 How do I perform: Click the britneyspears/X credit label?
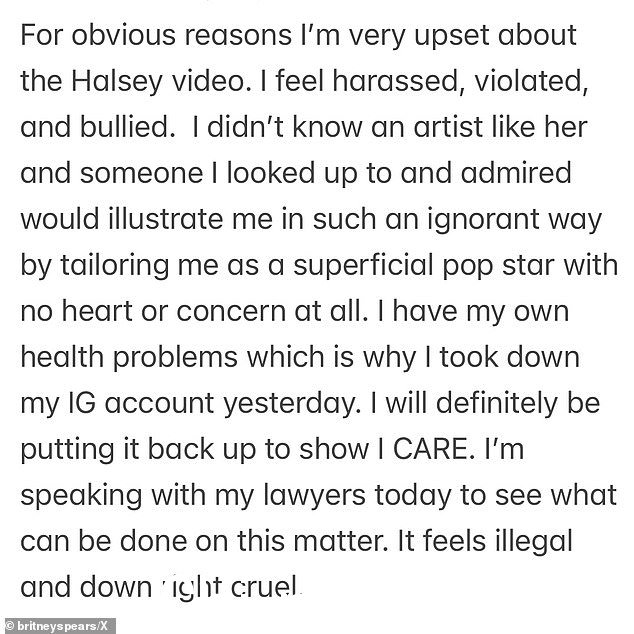[x=62, y=626]
